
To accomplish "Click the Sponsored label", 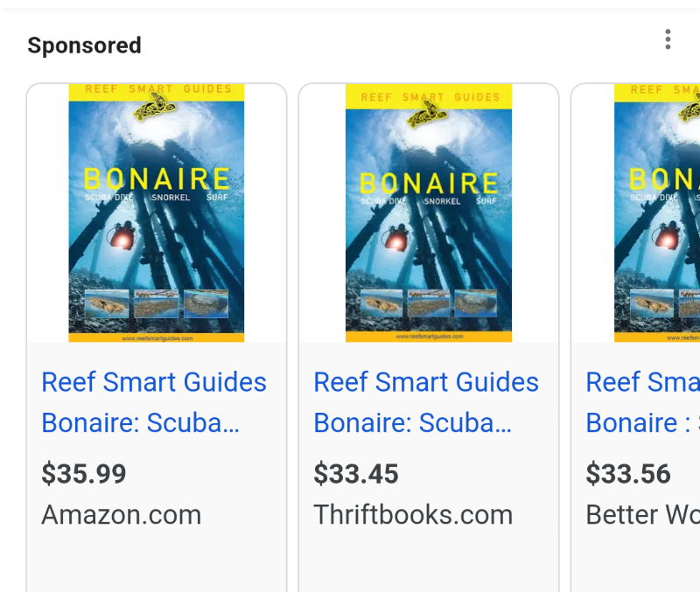I will (x=84, y=45).
